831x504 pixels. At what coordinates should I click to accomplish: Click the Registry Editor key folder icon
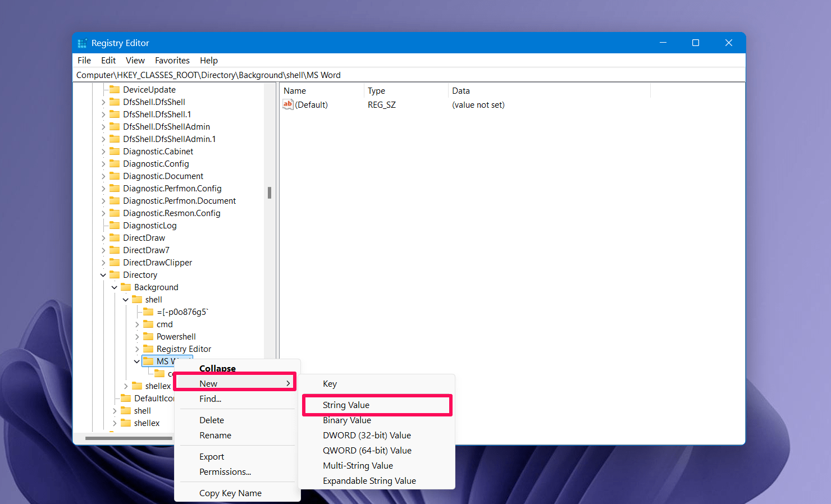[x=148, y=349]
